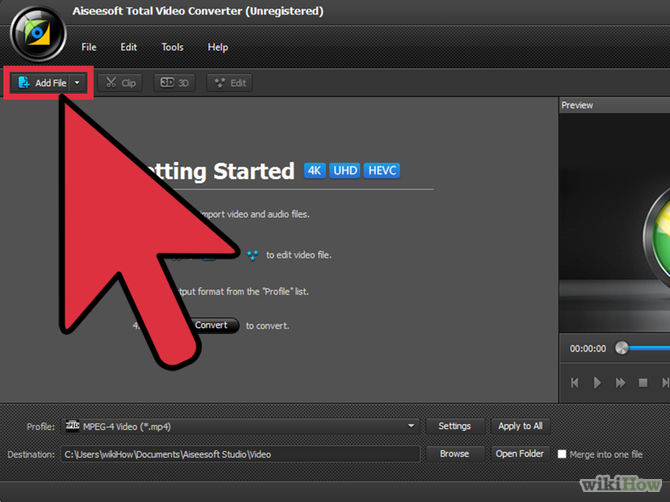Click the MPEG-4 profile format icon
The width and height of the screenshot is (670, 502).
73,426
